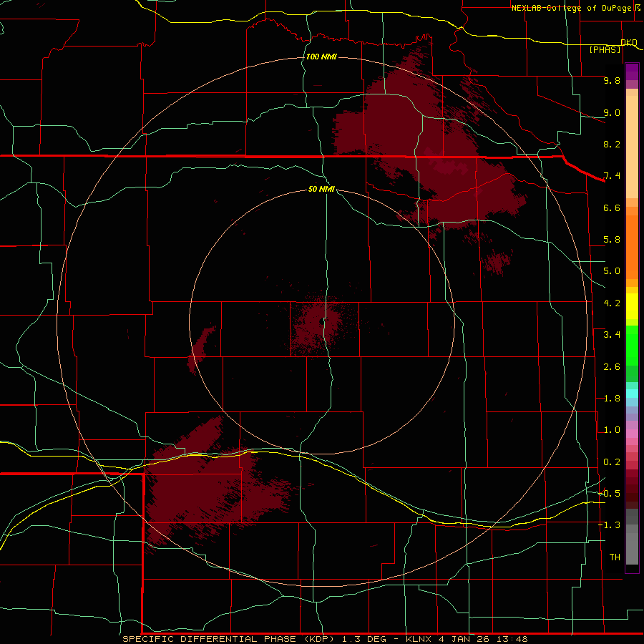Click the 5.8 scale value
The width and height of the screenshot is (644, 644).
612,240
